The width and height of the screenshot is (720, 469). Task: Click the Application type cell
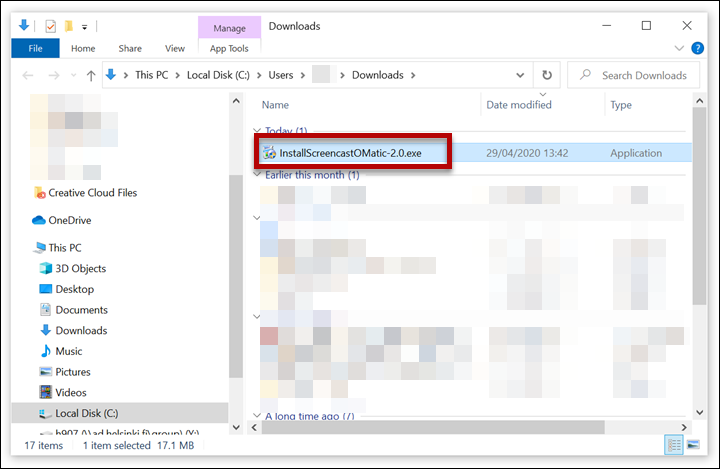click(x=636, y=153)
